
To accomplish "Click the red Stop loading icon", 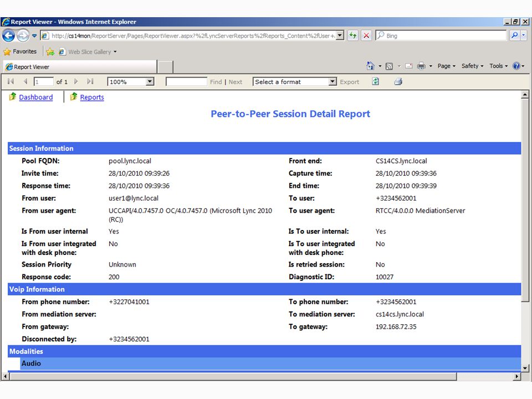I will pyautogui.click(x=366, y=35).
